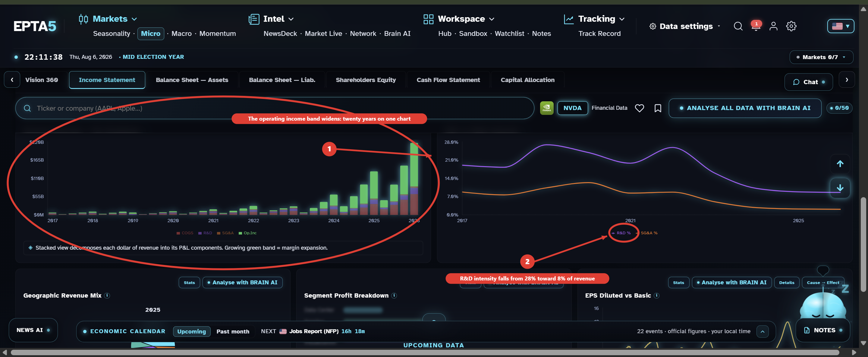Click the NVDA ticker button
Screen dimensions: 868x357
pos(572,108)
